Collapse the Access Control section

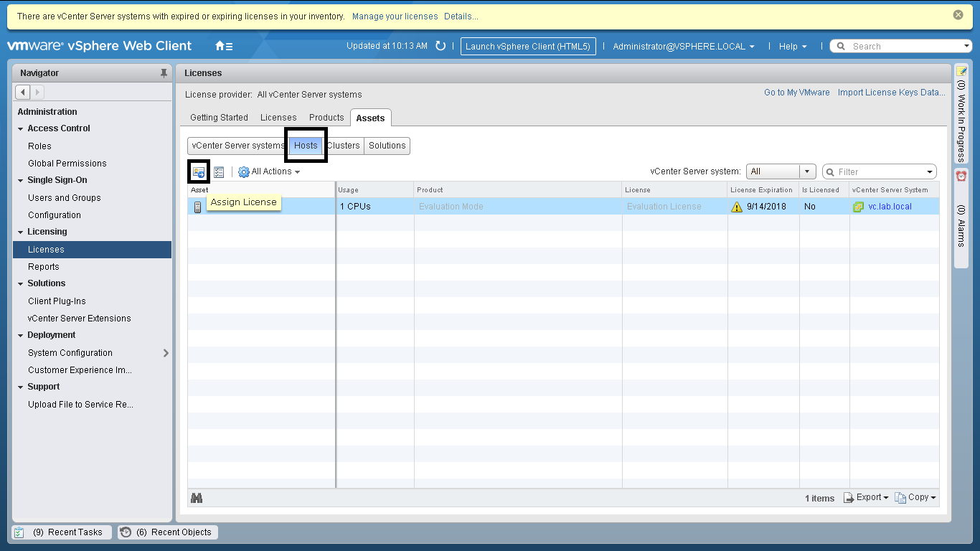click(x=21, y=129)
